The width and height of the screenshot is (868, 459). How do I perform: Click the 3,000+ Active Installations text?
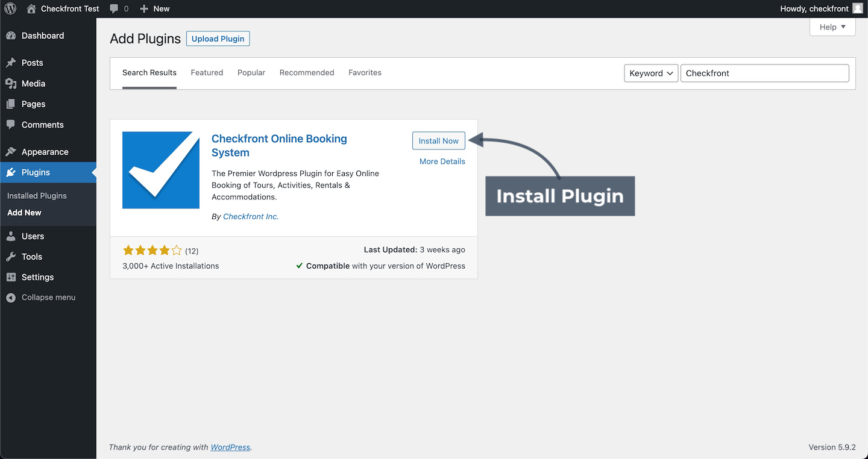(x=171, y=266)
